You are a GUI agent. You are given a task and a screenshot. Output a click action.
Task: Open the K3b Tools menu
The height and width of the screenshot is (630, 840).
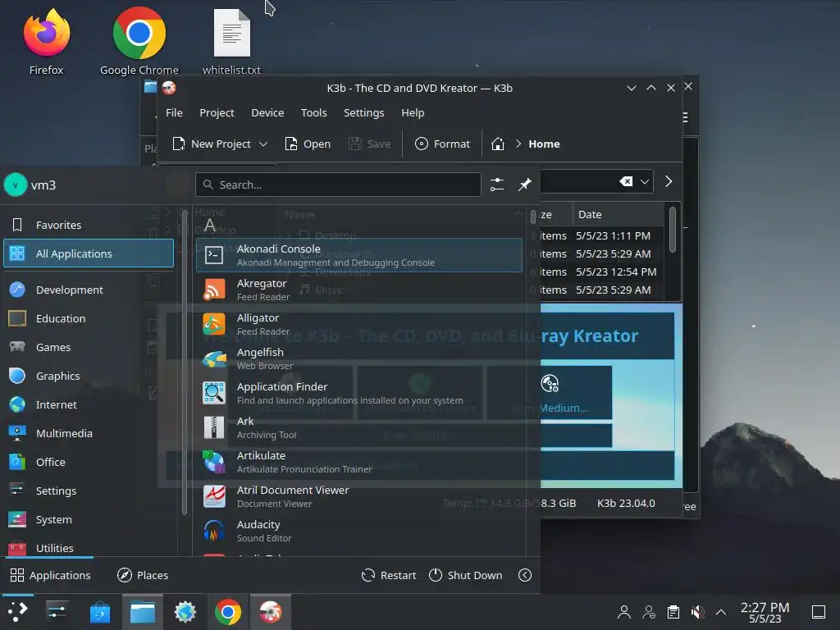click(x=313, y=112)
